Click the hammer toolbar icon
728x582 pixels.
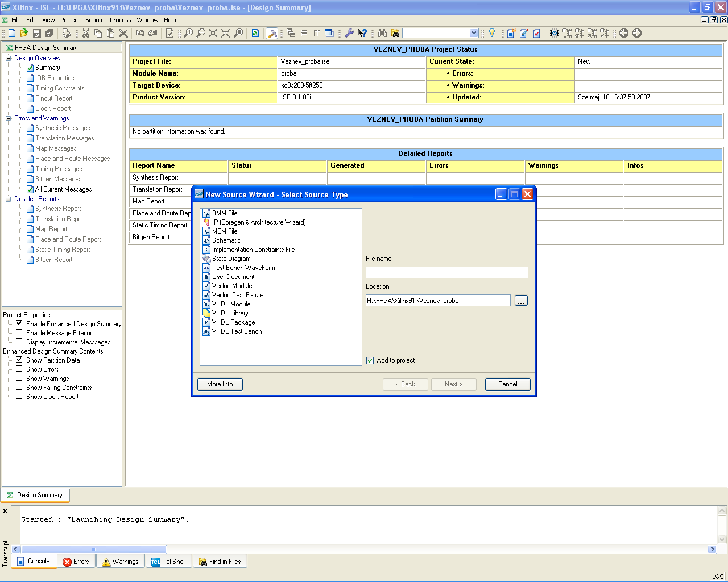272,33
